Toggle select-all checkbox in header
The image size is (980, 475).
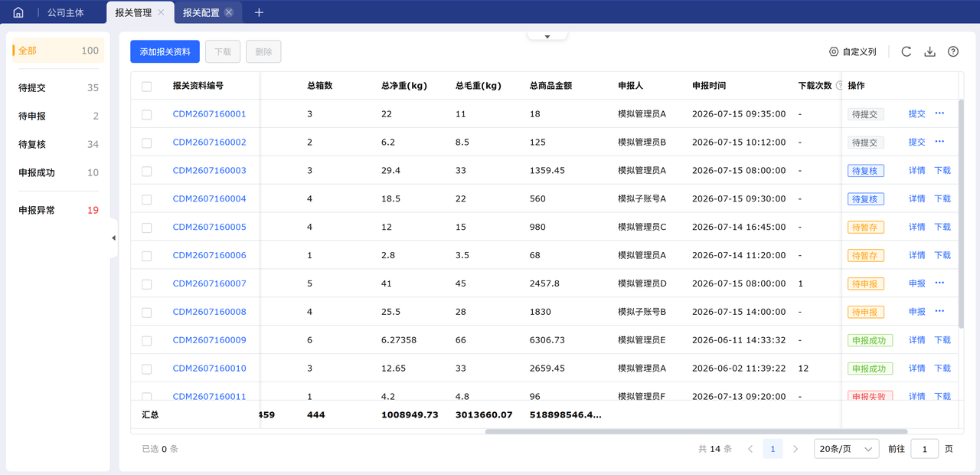click(147, 87)
